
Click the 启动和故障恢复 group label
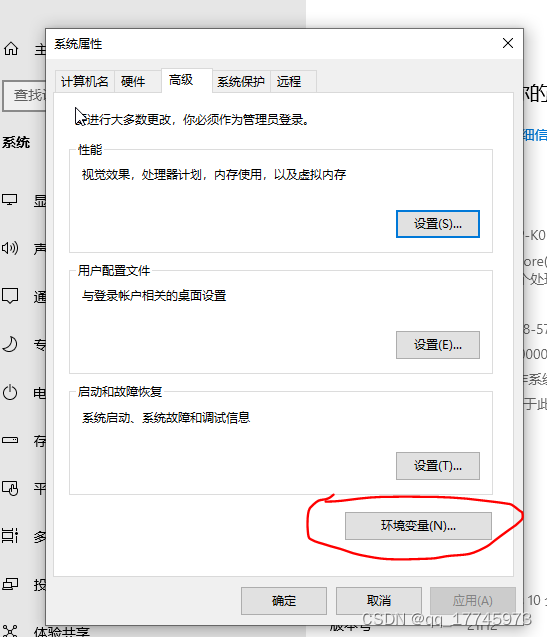coord(120,392)
